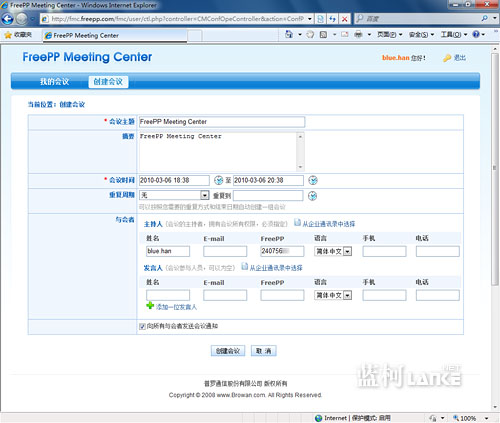Image resolution: width=500 pixels, height=423 pixels.
Task: Open Tools menu dropdown
Action: click(454, 34)
